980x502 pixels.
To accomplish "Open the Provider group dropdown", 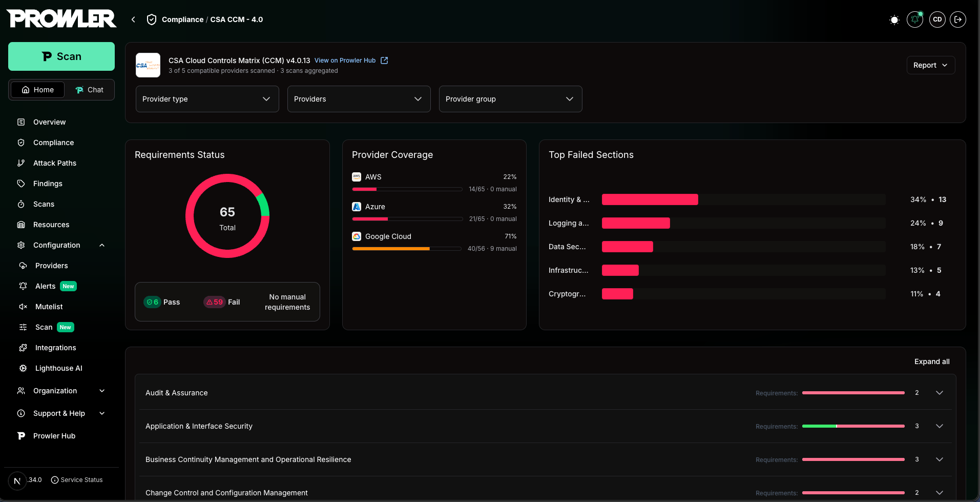I will (x=511, y=99).
